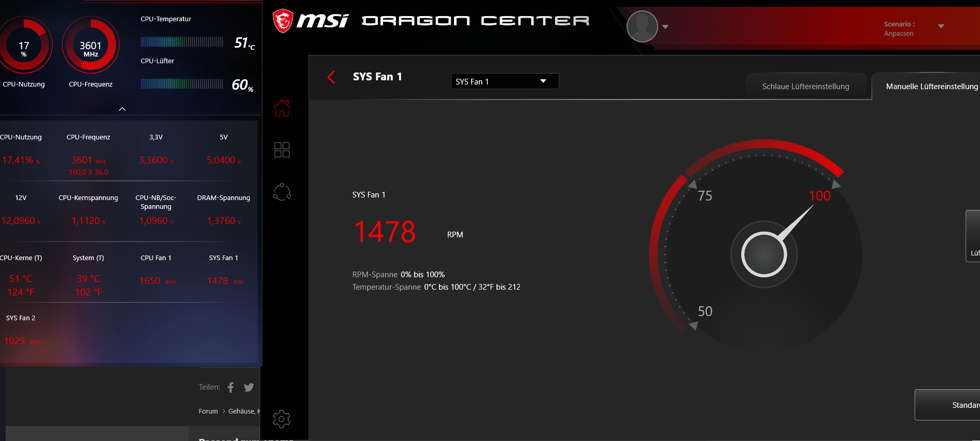Click the Dragon Center title text
The height and width of the screenshot is (441, 980).
[x=475, y=21]
